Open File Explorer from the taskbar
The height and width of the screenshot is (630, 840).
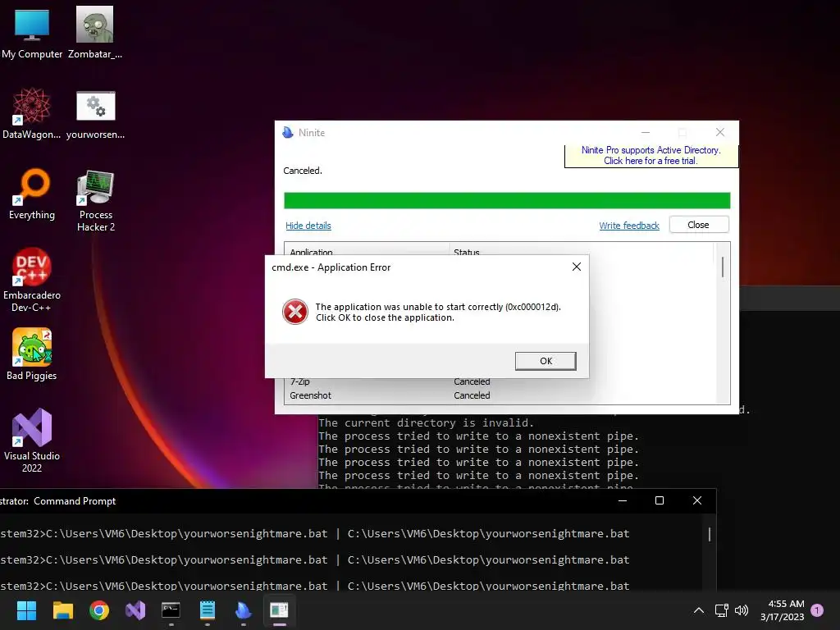coord(62,610)
